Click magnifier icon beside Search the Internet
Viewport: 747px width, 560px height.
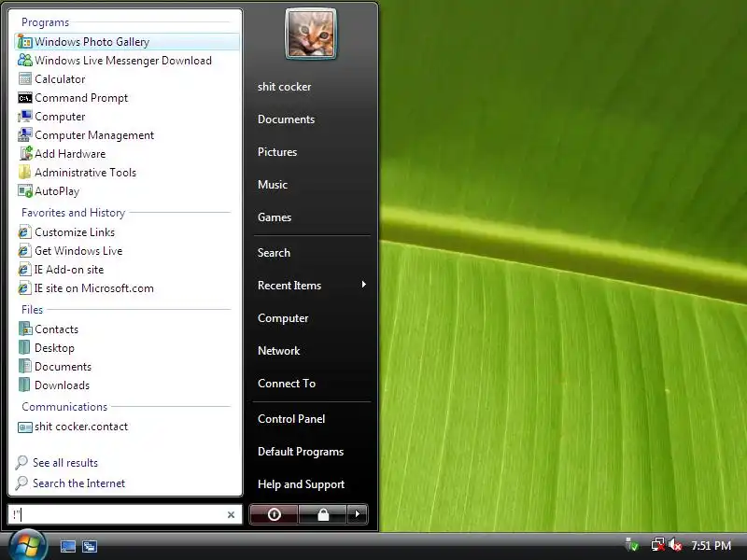[21, 483]
